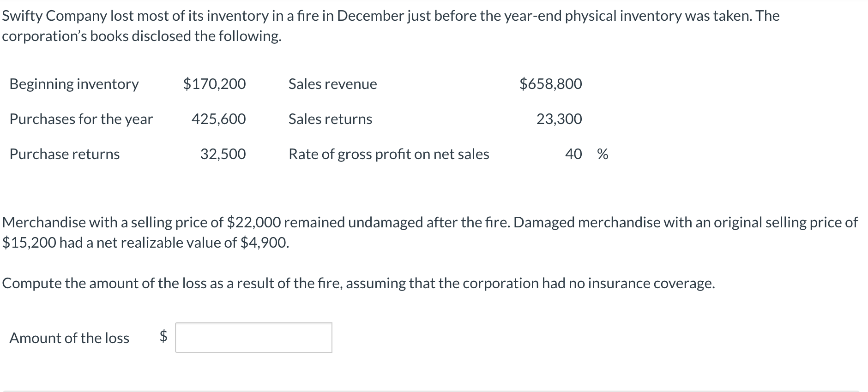Click the $170,200 beginning inventory value
The image size is (868, 392).
coord(214,84)
